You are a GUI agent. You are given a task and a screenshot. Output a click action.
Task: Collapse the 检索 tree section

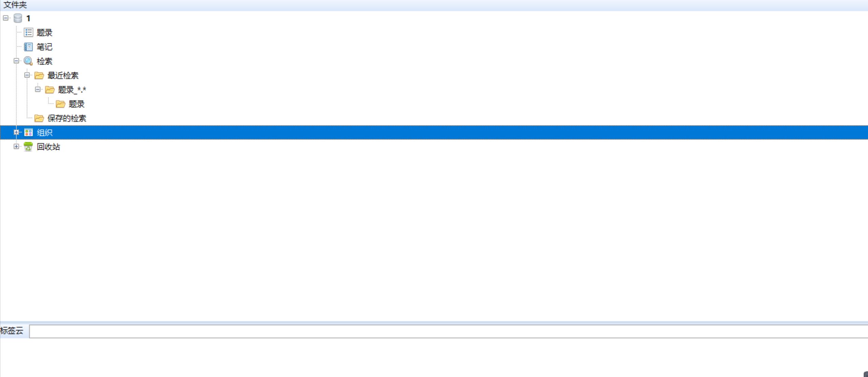click(17, 61)
